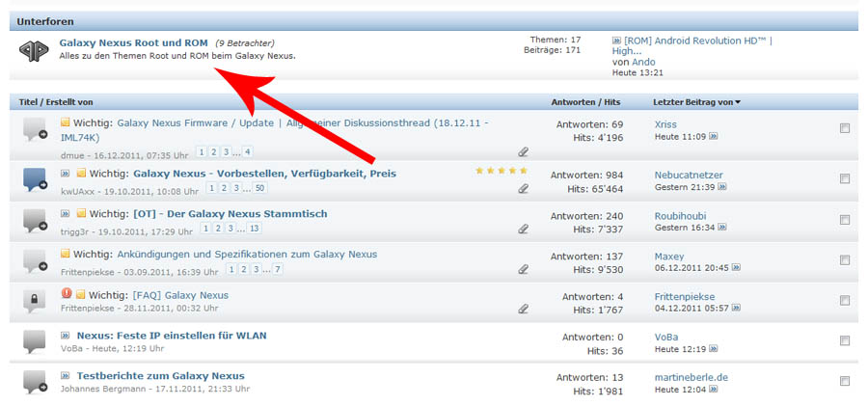The width and height of the screenshot is (868, 406).
Task: Go to page 4 of Firmware thread
Action: 248,151
